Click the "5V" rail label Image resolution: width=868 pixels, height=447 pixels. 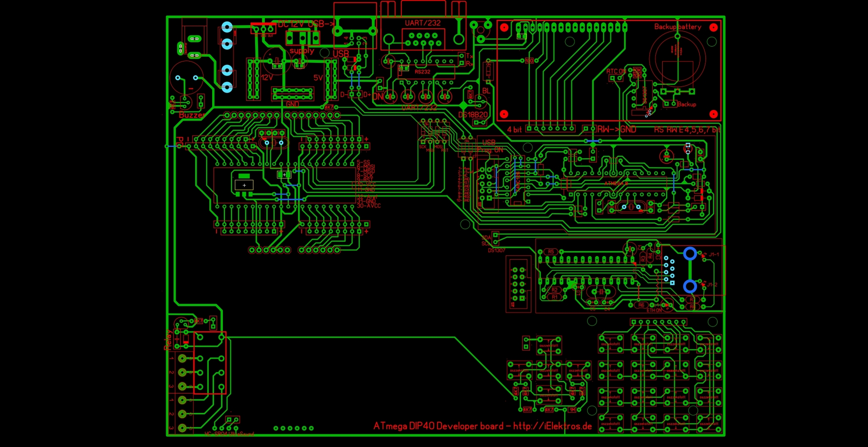pyautogui.click(x=318, y=78)
